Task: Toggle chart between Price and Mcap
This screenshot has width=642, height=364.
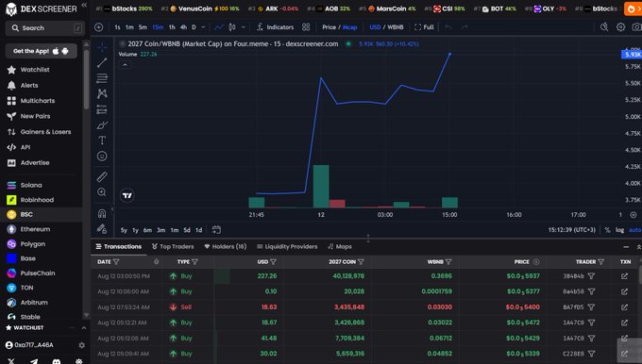Action: point(340,27)
